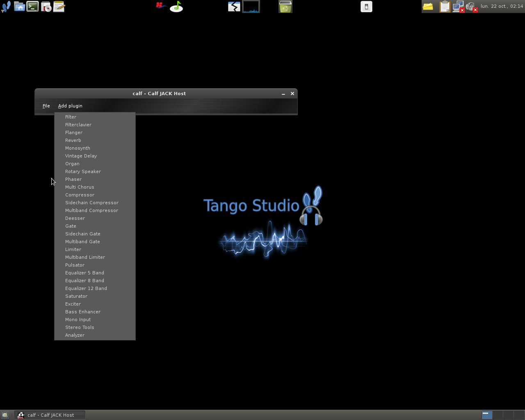This screenshot has height=420, width=525.
Task: Click the light switch panel icon
Action: point(366,7)
